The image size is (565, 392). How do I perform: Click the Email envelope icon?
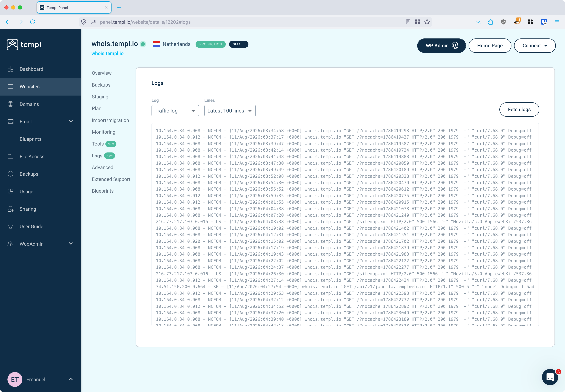coord(11,121)
